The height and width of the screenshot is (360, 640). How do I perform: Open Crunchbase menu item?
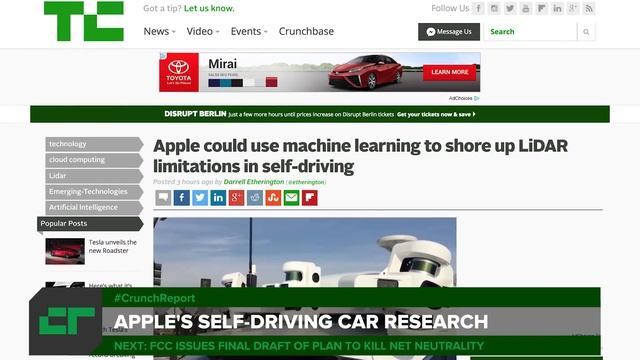[306, 31]
